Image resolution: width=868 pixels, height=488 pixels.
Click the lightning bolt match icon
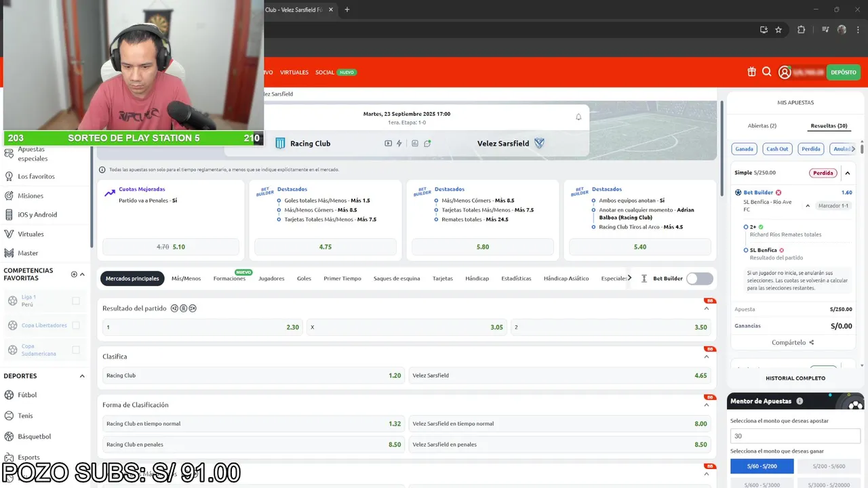(x=399, y=144)
